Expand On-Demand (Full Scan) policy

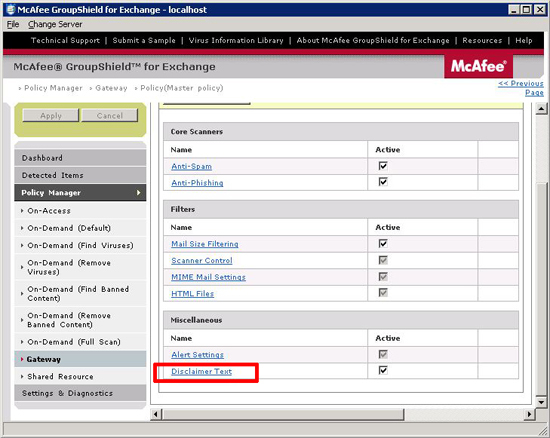point(80,342)
